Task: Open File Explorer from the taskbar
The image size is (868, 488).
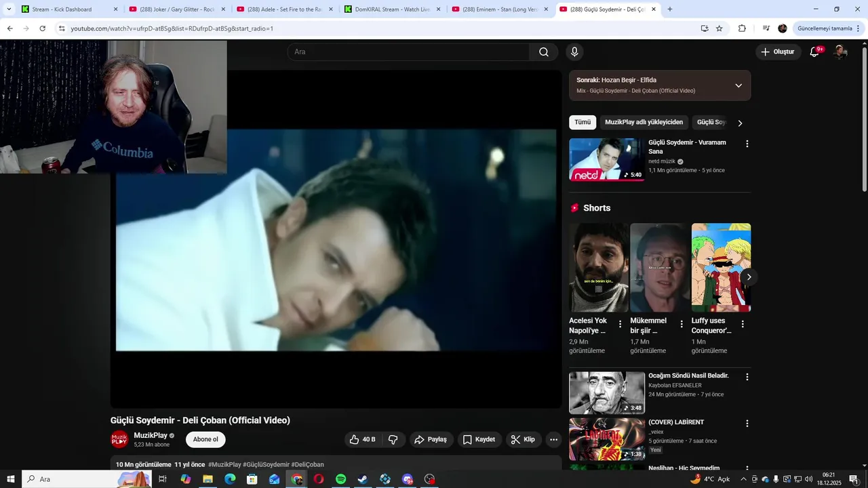Action: point(208,479)
